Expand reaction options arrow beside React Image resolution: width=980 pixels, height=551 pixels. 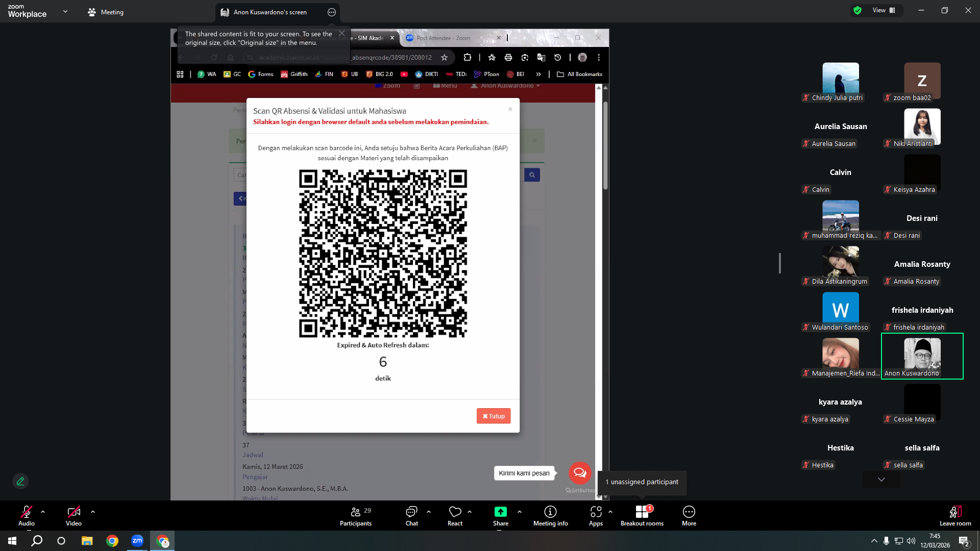470,512
